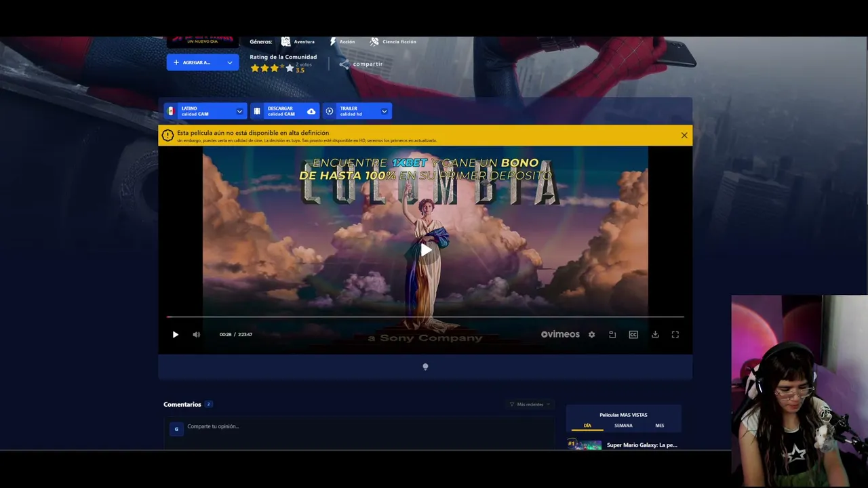This screenshot has height=488, width=868.
Task: Click the Ciencia ficción genre icon
Action: 374,41
